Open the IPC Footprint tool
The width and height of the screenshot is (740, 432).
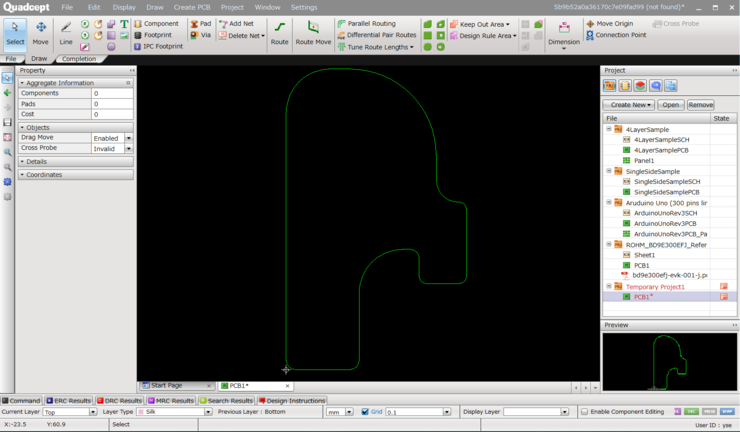click(158, 46)
